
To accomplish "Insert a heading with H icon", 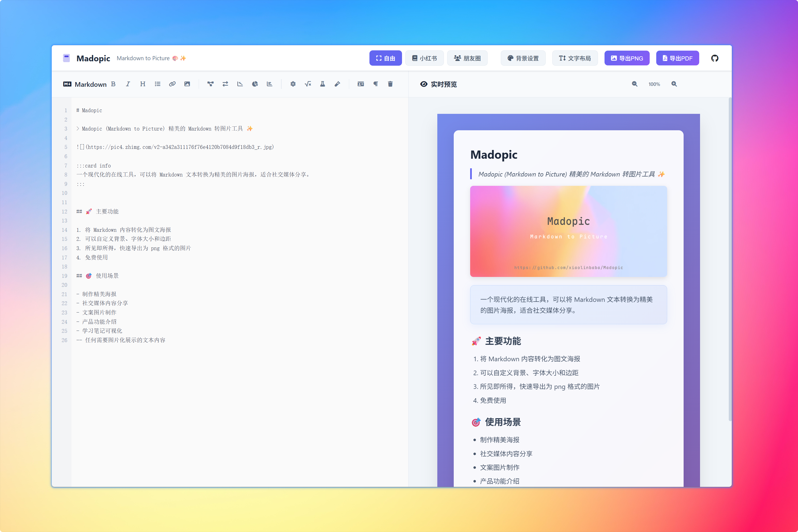I will [143, 84].
